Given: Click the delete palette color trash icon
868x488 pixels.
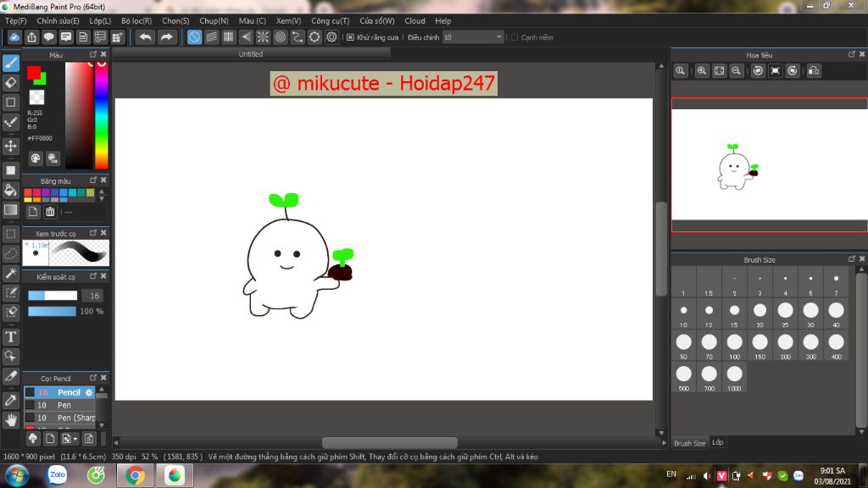Looking at the screenshot, I should tap(50, 212).
